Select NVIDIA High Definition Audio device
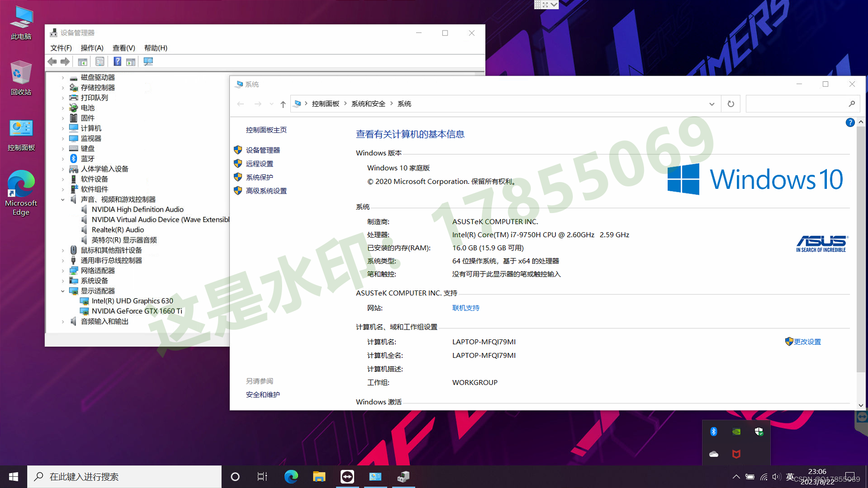Screen dimensions: 868x488 pos(137,210)
